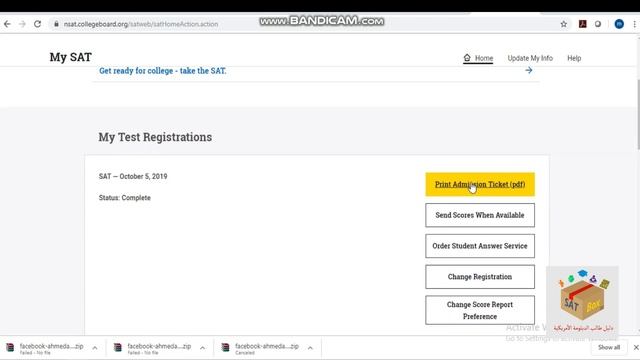Click Send Scores When Available button
This screenshot has height=360, width=640.
[480, 215]
